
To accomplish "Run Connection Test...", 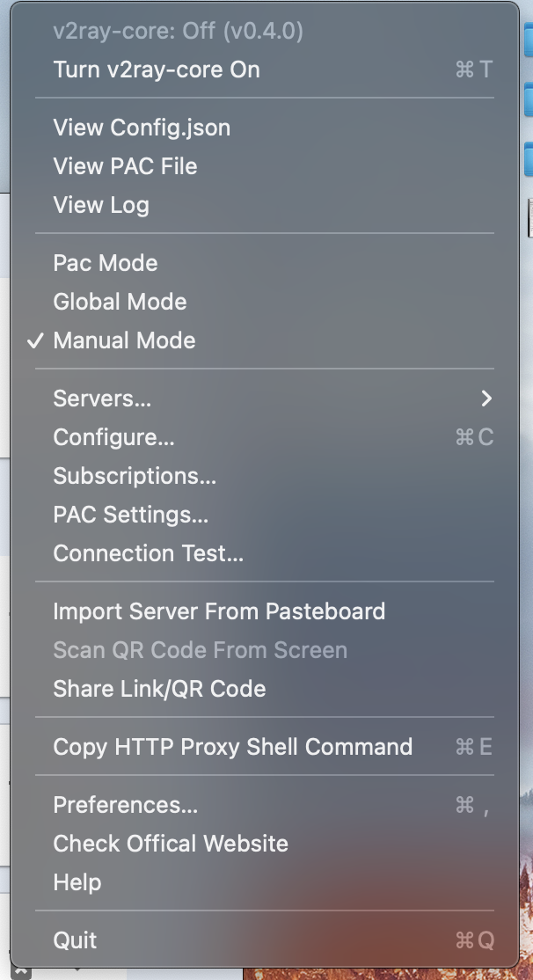I will click(x=148, y=553).
